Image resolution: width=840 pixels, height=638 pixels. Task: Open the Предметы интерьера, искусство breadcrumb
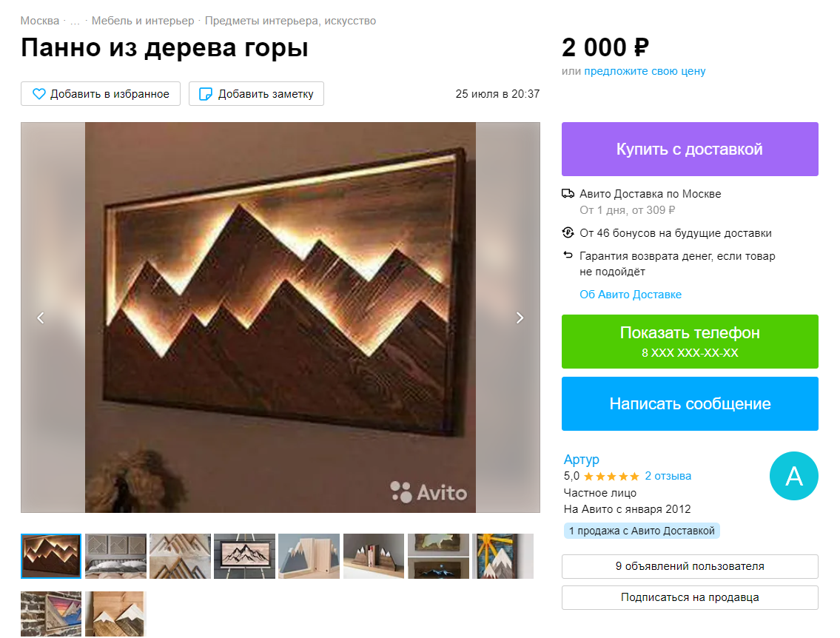click(290, 21)
